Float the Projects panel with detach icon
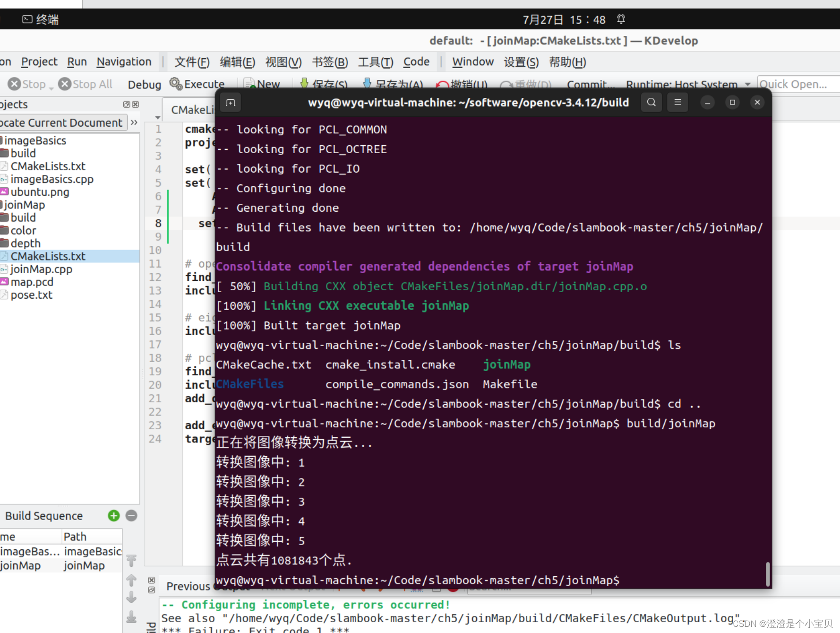The width and height of the screenshot is (840, 633). coord(126,104)
